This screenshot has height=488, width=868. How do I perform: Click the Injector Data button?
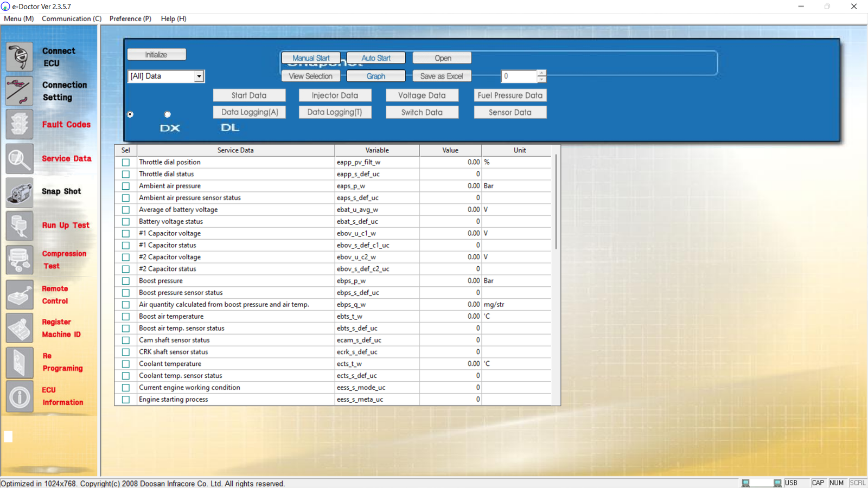coord(335,95)
